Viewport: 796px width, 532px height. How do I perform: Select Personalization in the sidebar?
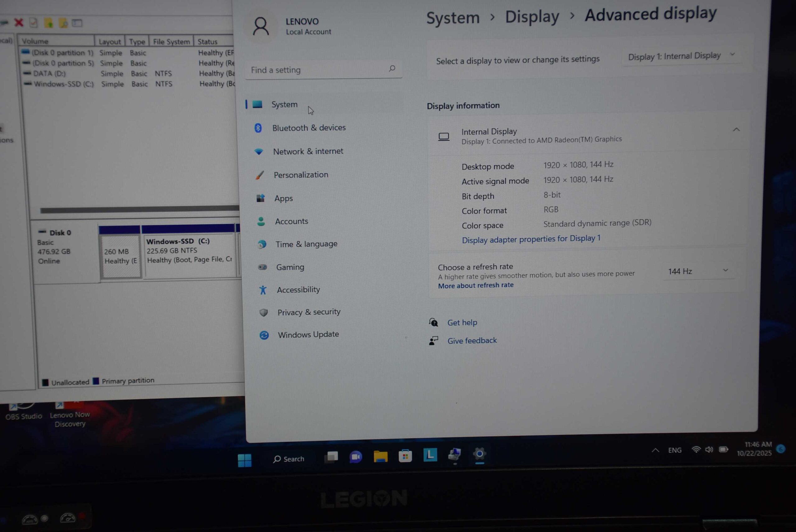(301, 175)
